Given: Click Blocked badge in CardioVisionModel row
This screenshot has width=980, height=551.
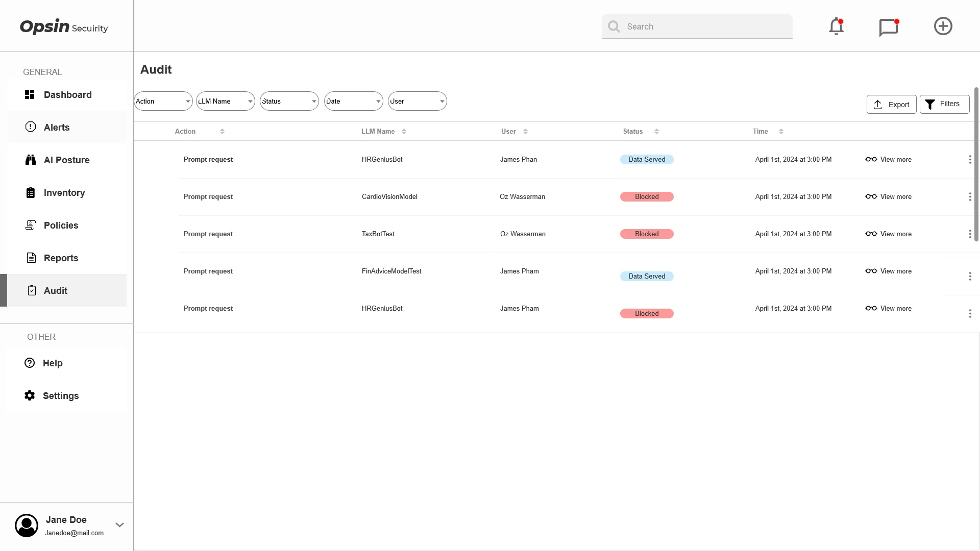Looking at the screenshot, I should [647, 196].
